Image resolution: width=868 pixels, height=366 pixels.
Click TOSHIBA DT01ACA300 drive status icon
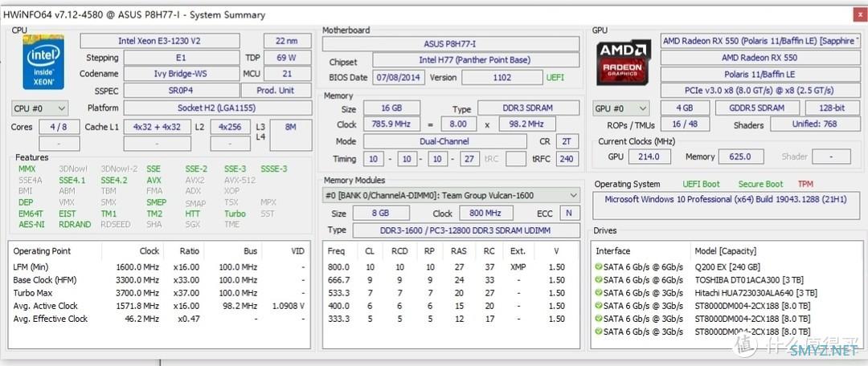pos(598,280)
